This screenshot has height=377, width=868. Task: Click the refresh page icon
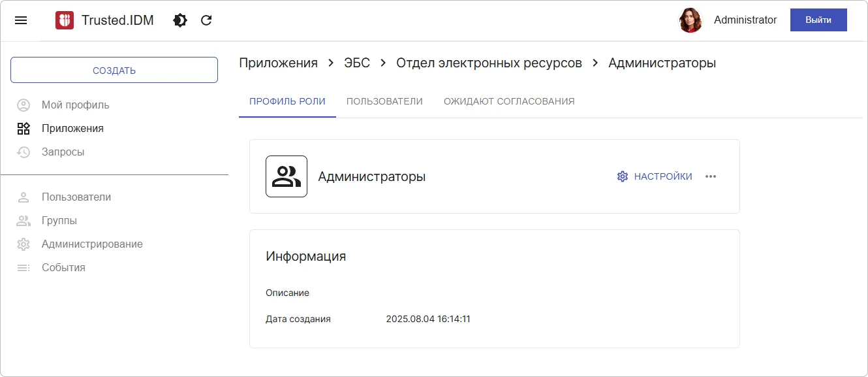206,20
